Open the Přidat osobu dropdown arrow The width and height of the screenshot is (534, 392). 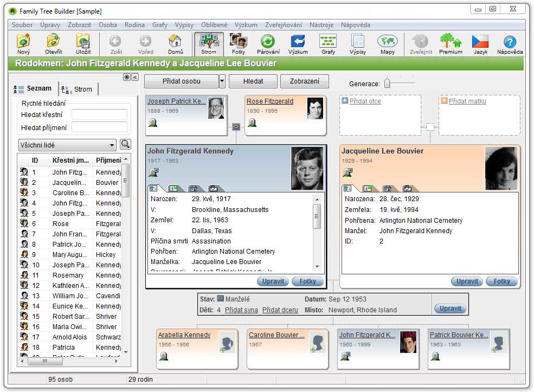point(222,81)
